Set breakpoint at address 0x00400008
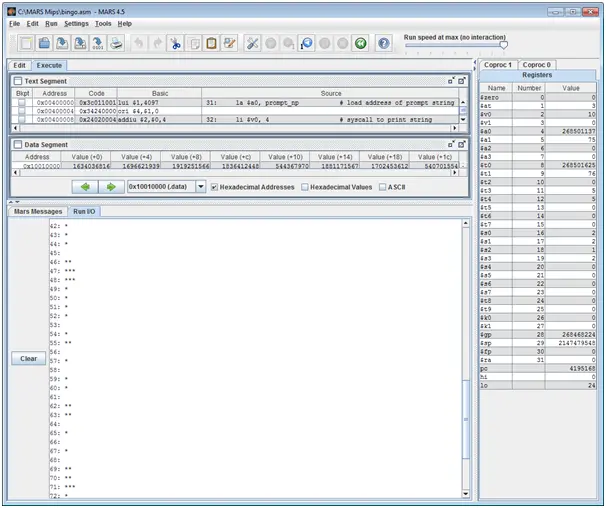Viewport: 606px width, 508px height. pyautogui.click(x=22, y=119)
